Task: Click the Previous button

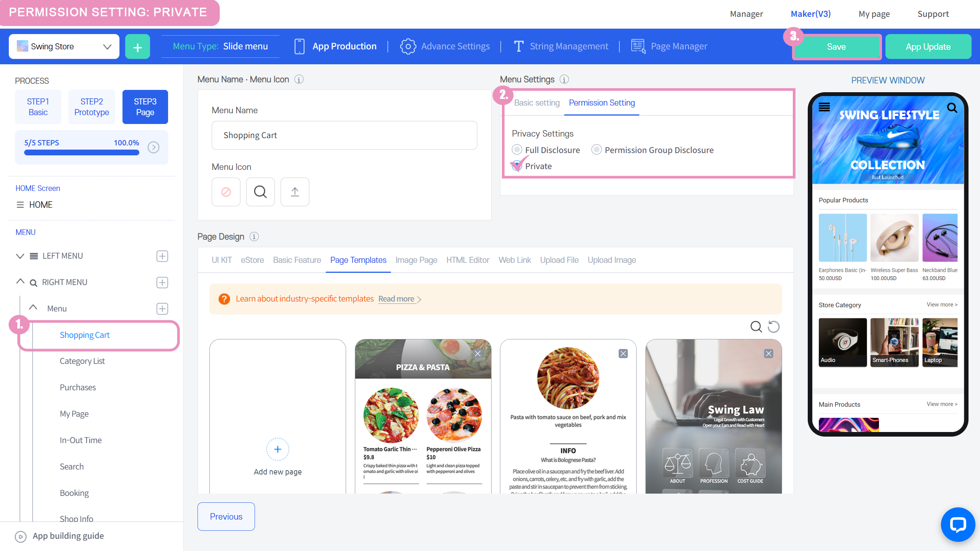Action: pyautogui.click(x=226, y=517)
